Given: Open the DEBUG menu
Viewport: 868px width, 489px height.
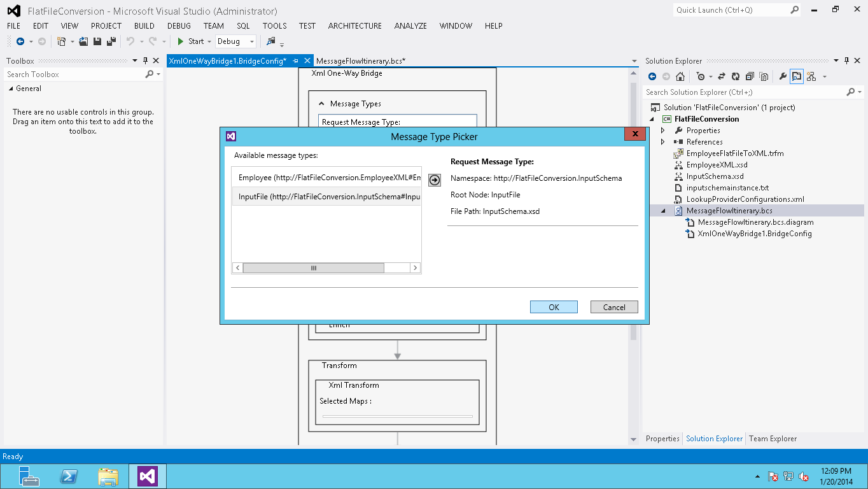Looking at the screenshot, I should coord(179,25).
